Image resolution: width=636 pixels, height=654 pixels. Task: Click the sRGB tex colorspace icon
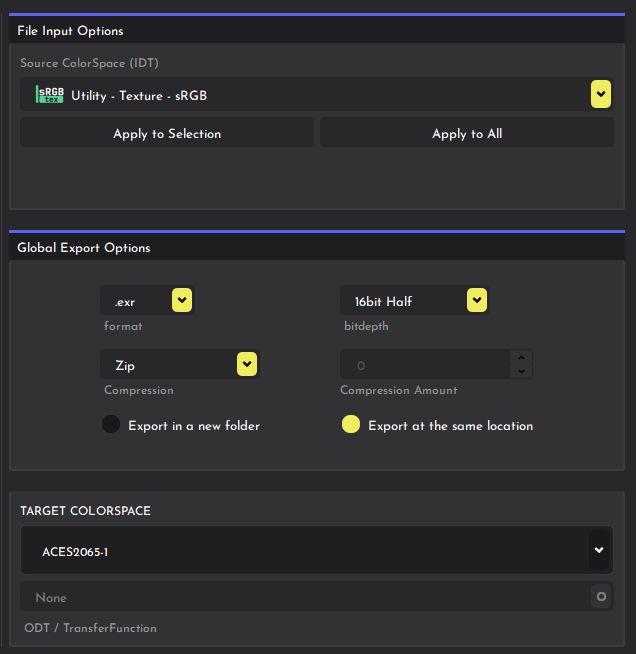tap(49, 95)
